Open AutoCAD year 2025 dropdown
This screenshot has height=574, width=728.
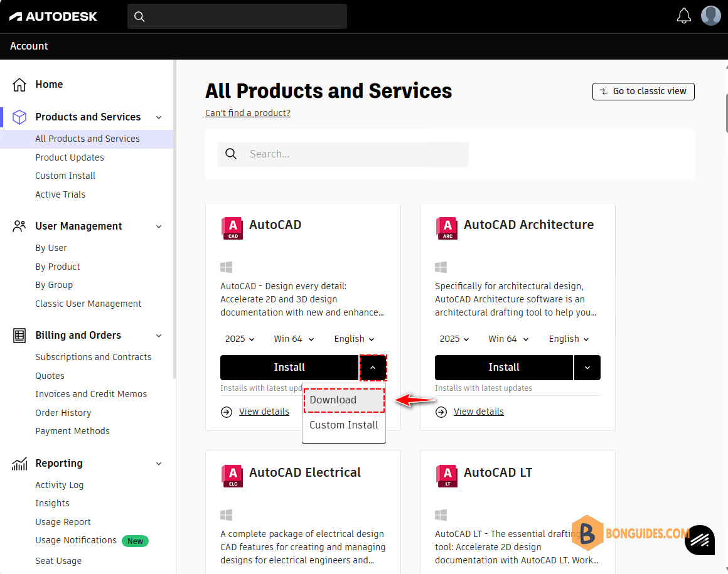(x=240, y=339)
